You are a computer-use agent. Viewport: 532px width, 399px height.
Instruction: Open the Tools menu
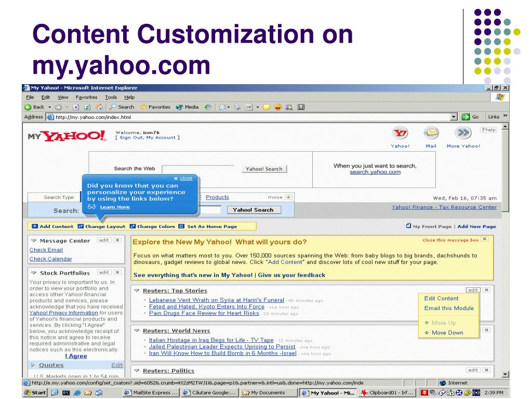(x=111, y=97)
